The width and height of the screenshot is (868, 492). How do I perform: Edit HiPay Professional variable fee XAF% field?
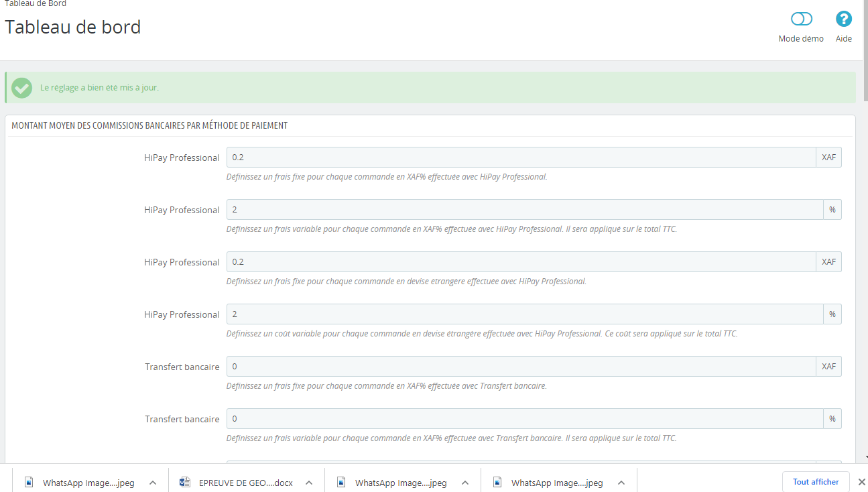click(525, 210)
